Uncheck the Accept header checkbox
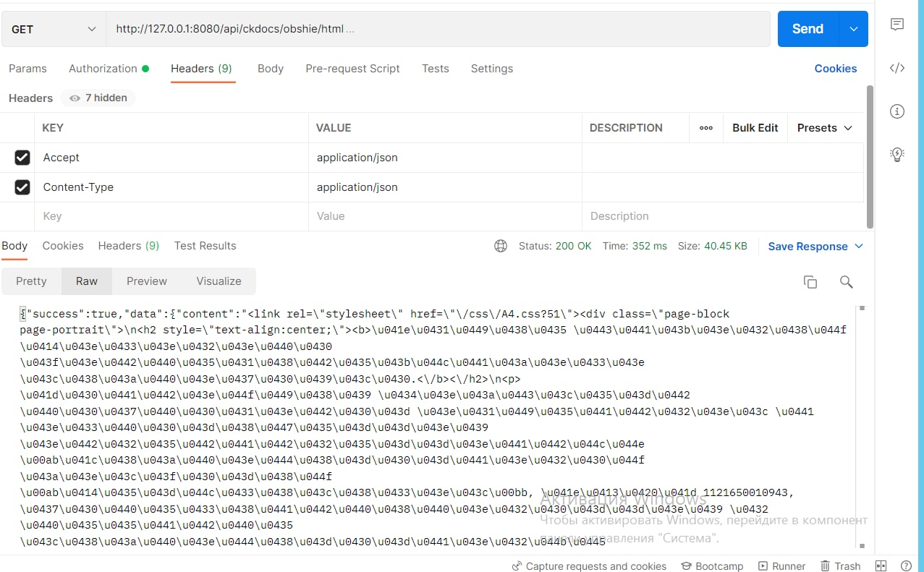 (x=22, y=158)
